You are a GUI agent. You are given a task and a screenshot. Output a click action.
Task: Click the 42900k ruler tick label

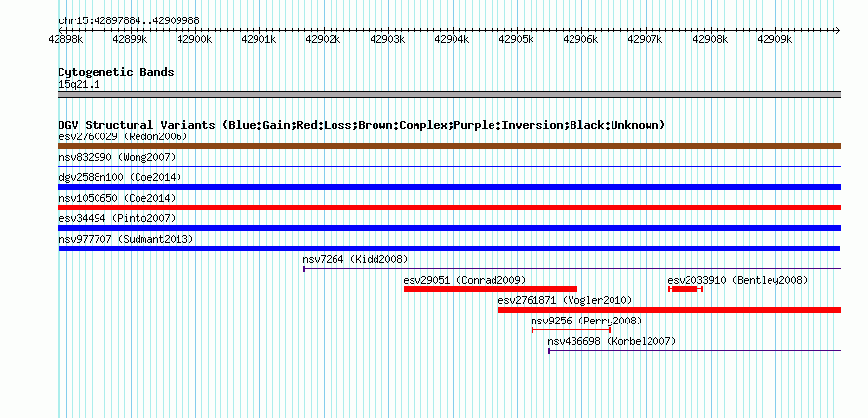(x=194, y=39)
